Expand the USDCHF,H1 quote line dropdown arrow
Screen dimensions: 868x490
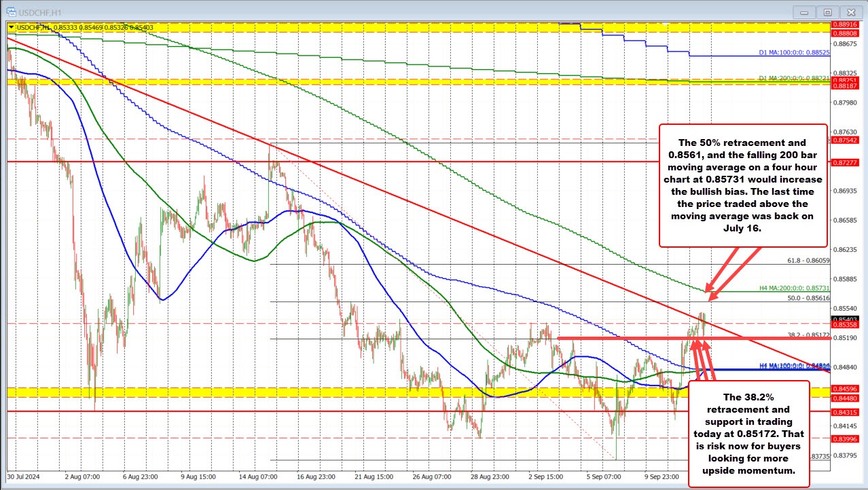[x=12, y=27]
